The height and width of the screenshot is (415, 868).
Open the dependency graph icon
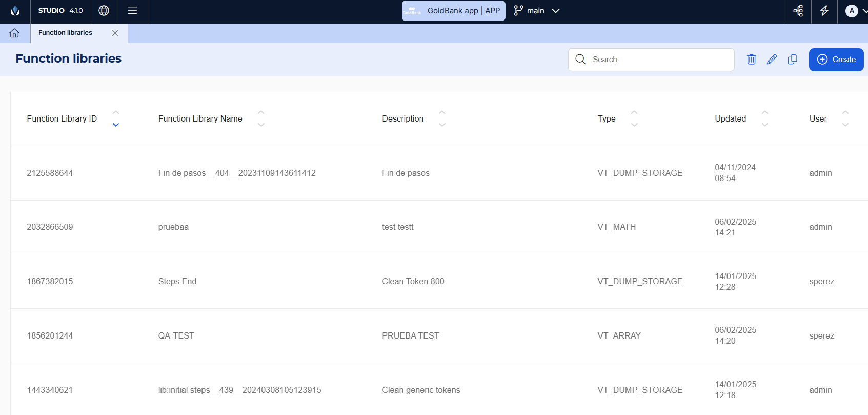pyautogui.click(x=798, y=11)
